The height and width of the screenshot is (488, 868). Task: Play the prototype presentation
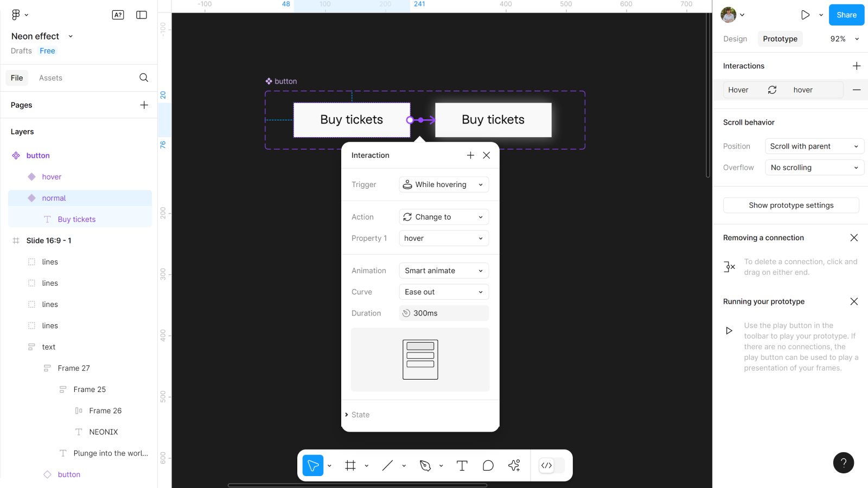pos(805,15)
